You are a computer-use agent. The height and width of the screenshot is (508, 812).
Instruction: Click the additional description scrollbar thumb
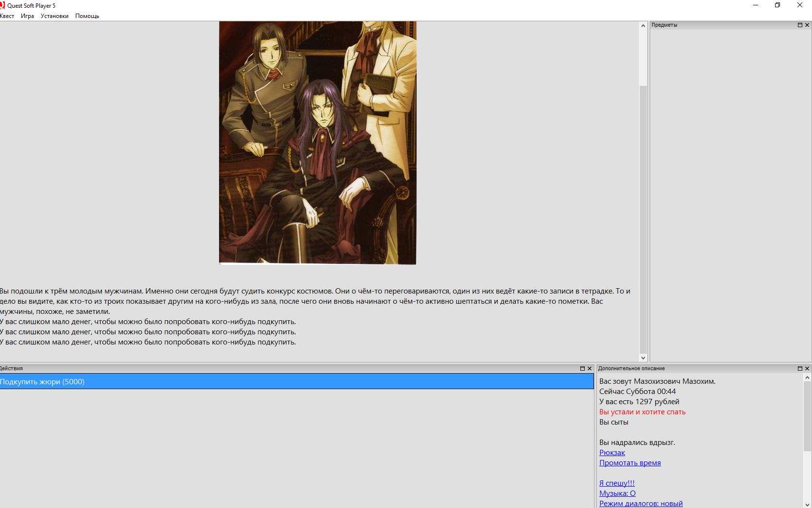pos(807,416)
